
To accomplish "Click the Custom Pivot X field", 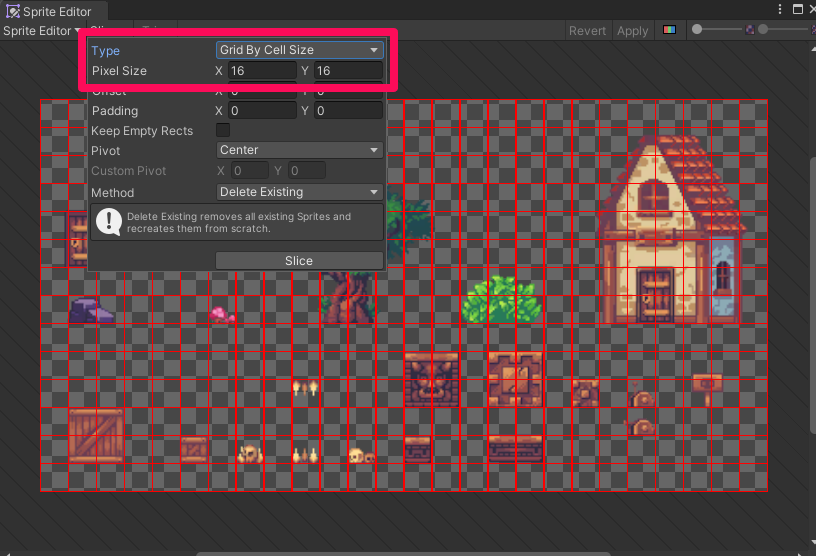I will coord(250,171).
